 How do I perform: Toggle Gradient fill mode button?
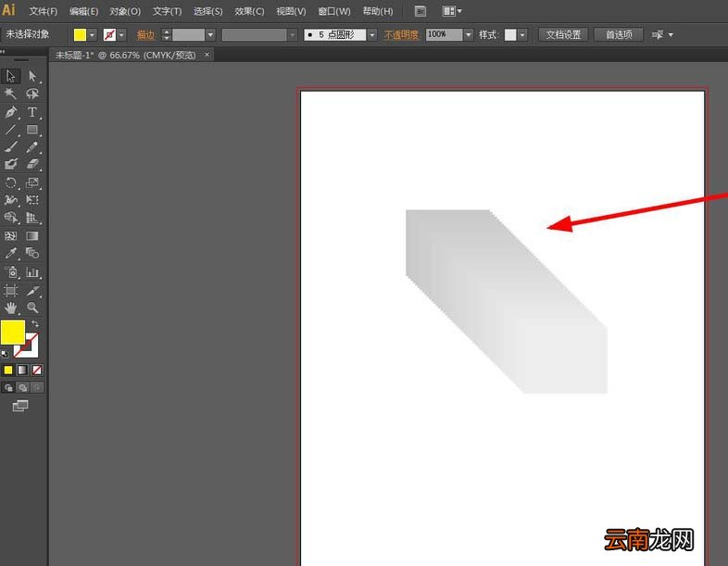pyautogui.click(x=22, y=370)
